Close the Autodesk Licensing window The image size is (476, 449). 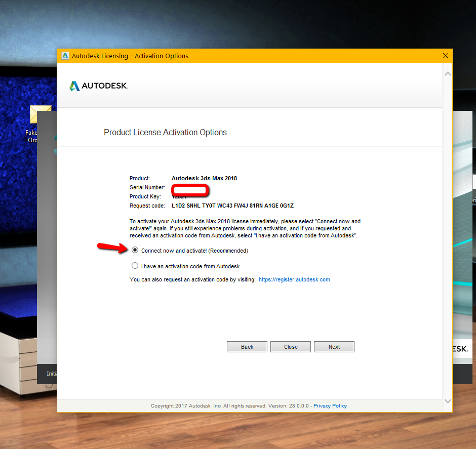[445, 56]
